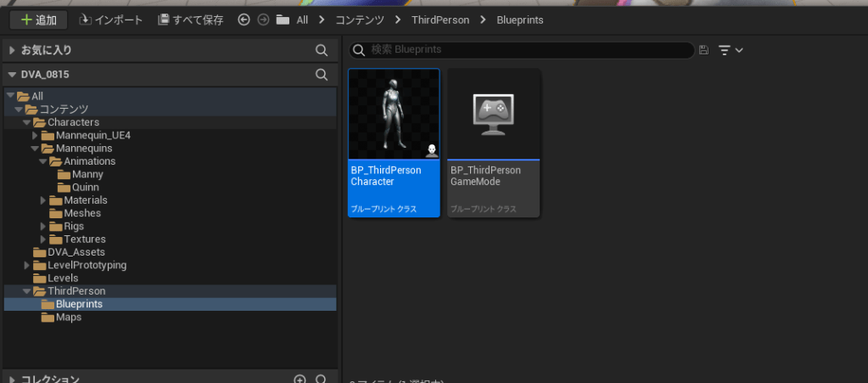Click the history forward arrow icon
Image resolution: width=868 pixels, height=383 pixels.
point(263,20)
